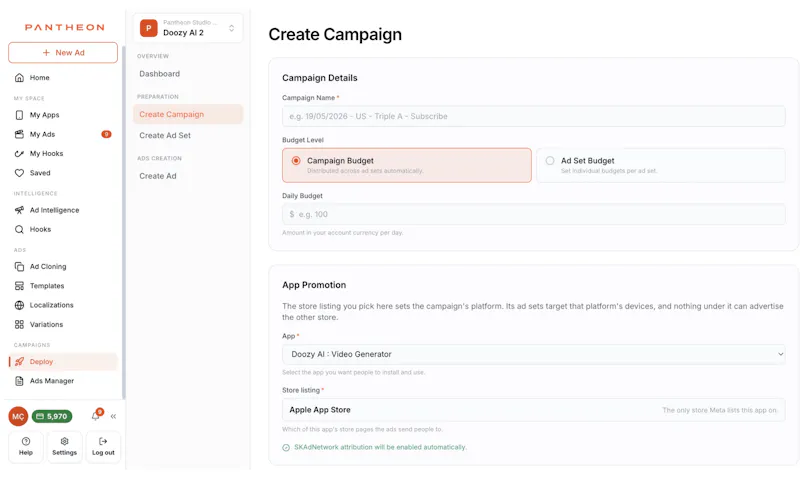Select Create Campaign step
The image size is (800, 479).
coord(188,114)
